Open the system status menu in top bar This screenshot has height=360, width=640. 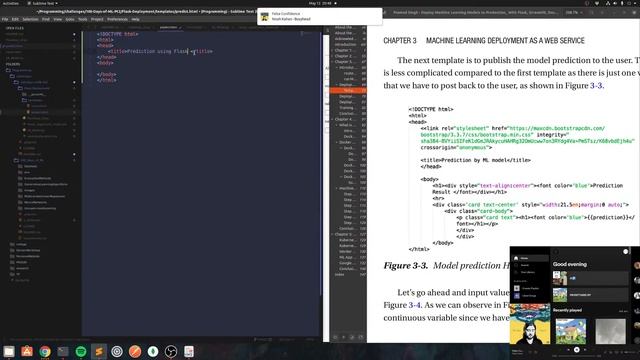(620, 3)
